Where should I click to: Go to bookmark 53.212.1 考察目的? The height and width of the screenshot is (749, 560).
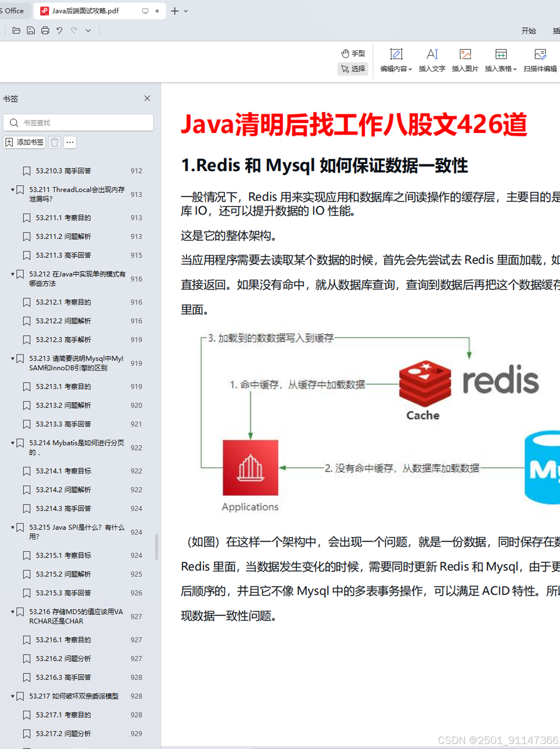[x=64, y=302]
